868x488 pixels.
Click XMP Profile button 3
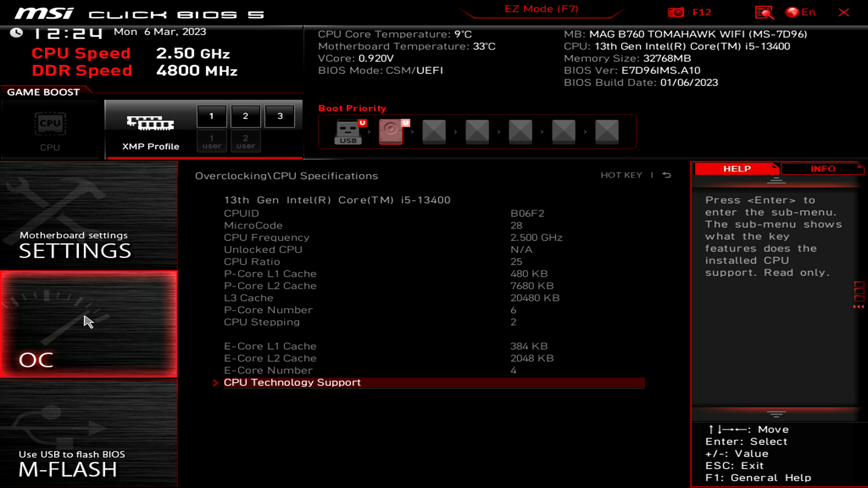279,116
